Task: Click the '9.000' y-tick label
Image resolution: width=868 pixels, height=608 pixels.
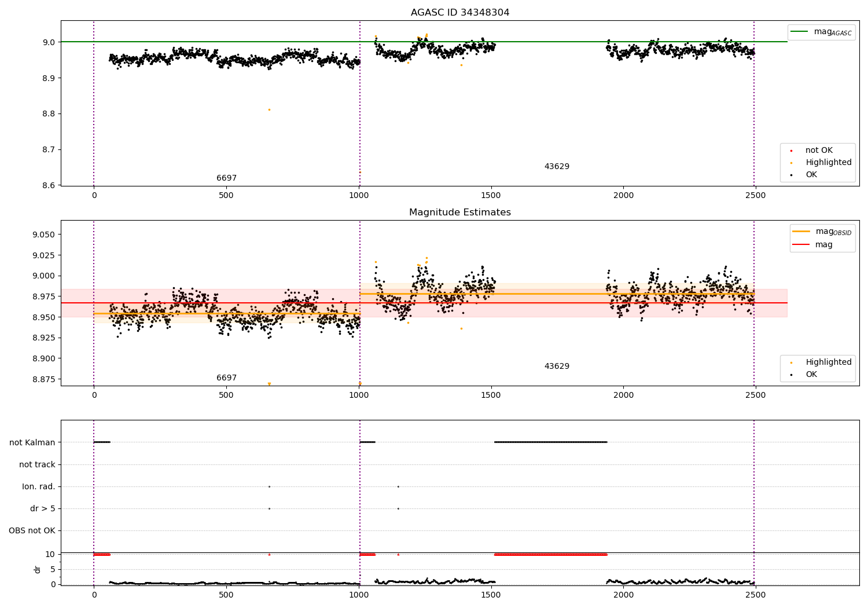Action: tap(44, 276)
